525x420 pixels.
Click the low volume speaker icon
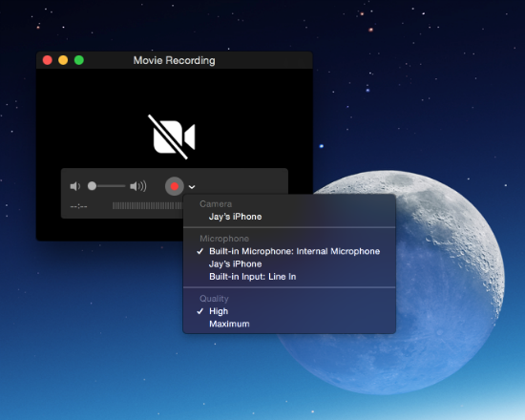(75, 186)
